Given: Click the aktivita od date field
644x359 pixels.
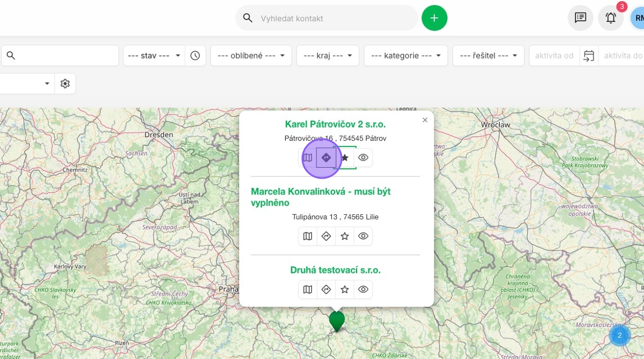Looking at the screenshot, I should tap(554, 55).
